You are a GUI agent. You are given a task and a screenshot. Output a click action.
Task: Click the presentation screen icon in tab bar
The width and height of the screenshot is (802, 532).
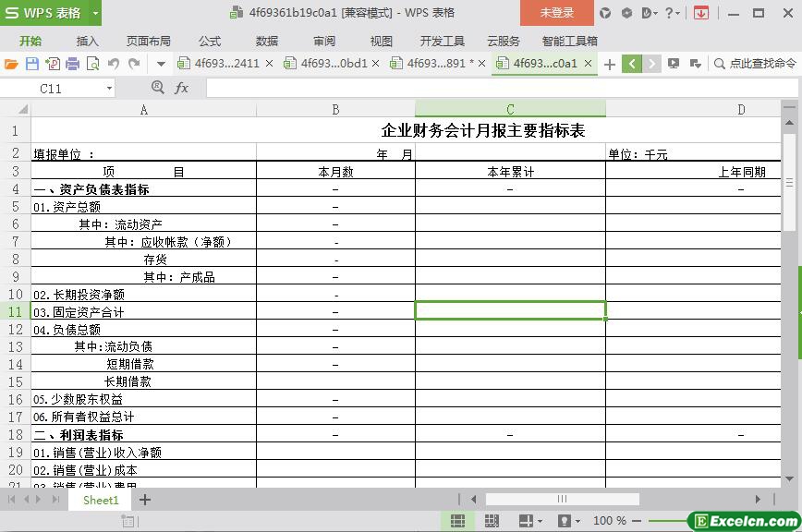pos(674,64)
